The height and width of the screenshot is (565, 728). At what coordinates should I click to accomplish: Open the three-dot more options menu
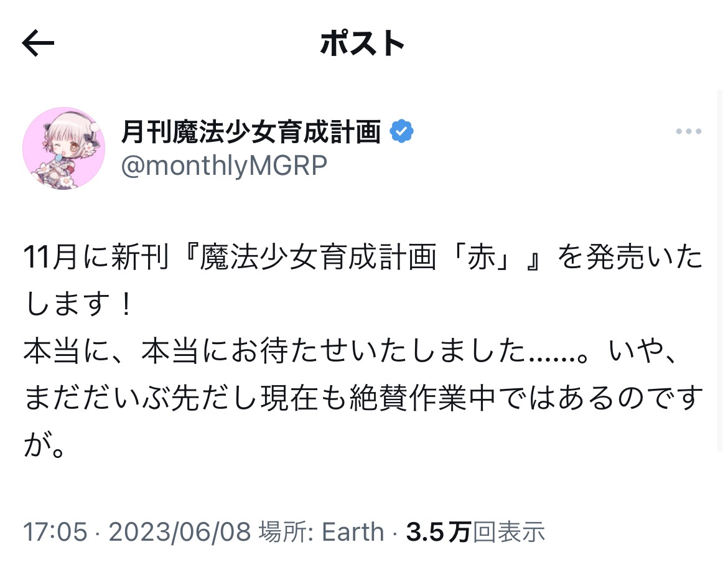click(x=688, y=132)
